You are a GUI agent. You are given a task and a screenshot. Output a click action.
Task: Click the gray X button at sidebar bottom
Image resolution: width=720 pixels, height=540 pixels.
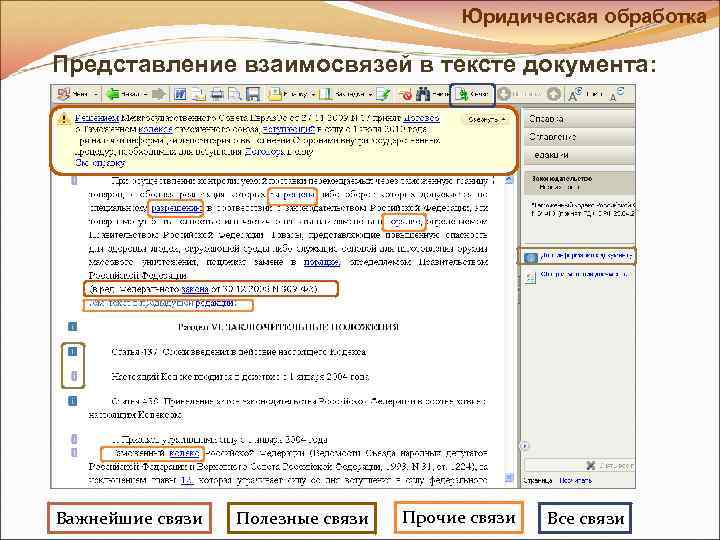591,466
